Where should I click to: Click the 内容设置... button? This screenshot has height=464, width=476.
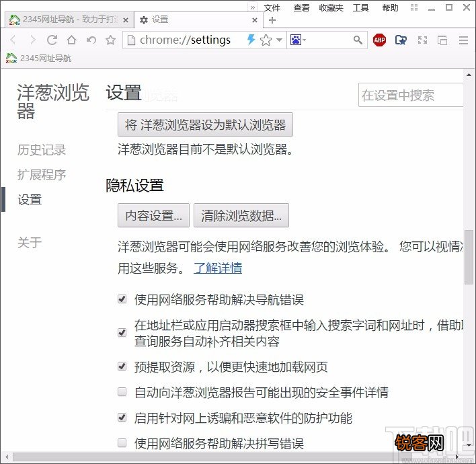point(153,215)
